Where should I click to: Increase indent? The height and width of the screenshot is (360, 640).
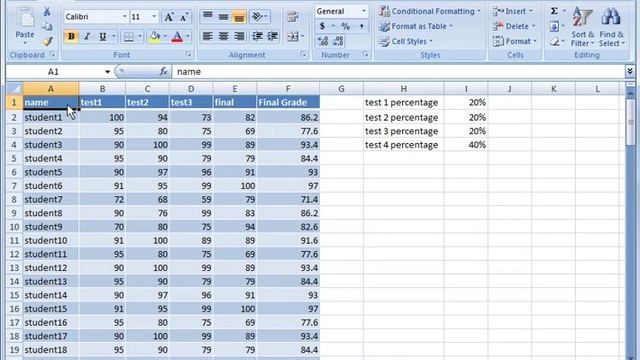coord(273,36)
